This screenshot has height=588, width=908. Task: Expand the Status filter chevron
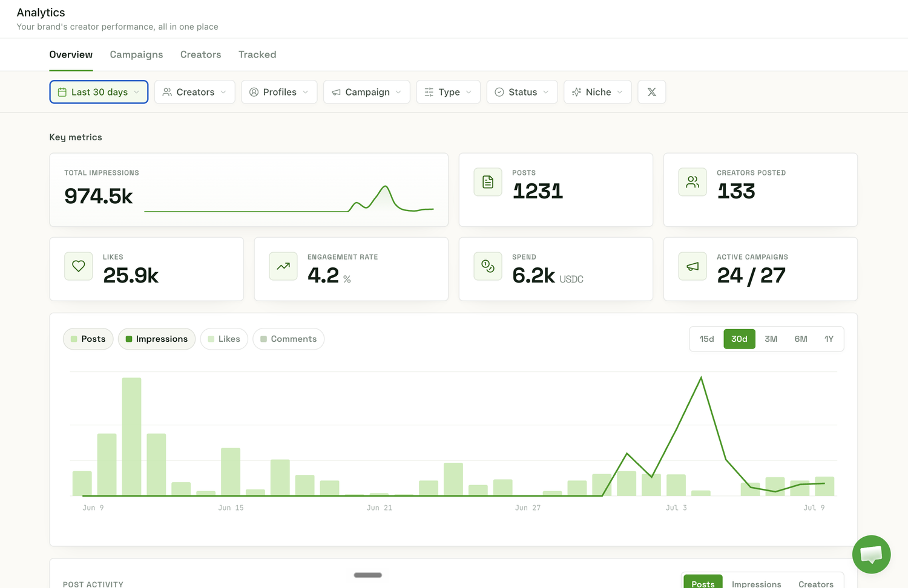pos(546,92)
